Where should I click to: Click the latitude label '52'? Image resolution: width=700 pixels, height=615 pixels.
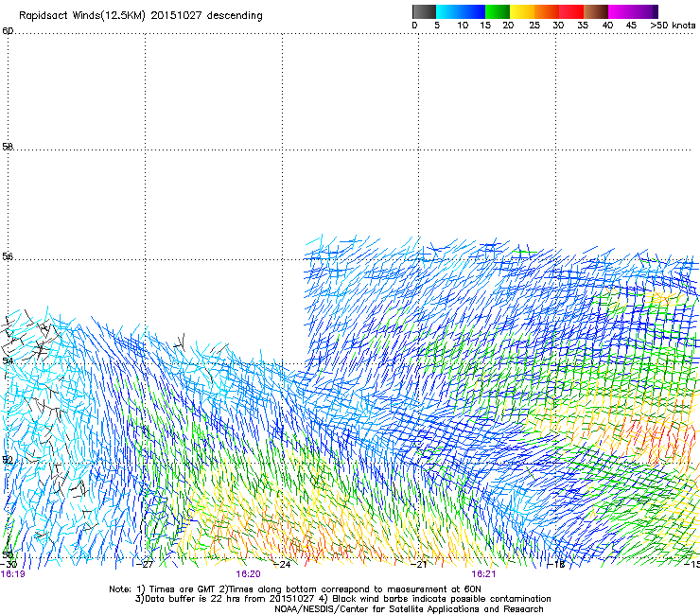click(8, 460)
